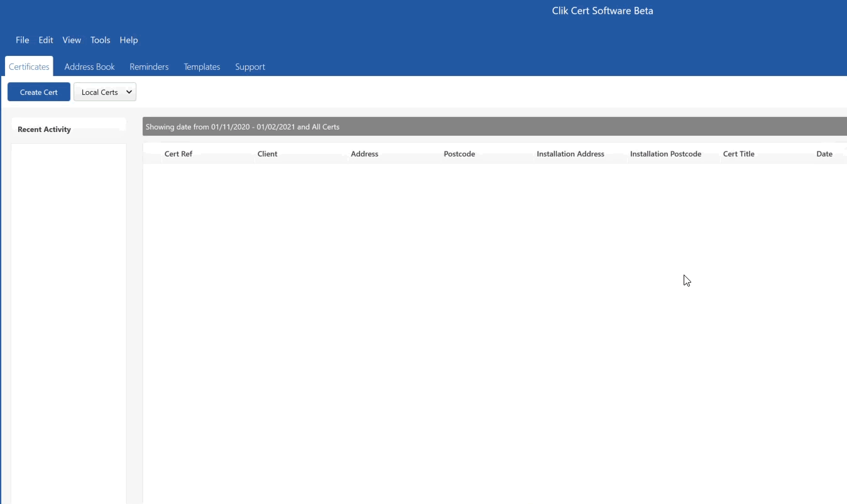Open the Tools menu
This screenshot has height=504, width=847.
[100, 40]
